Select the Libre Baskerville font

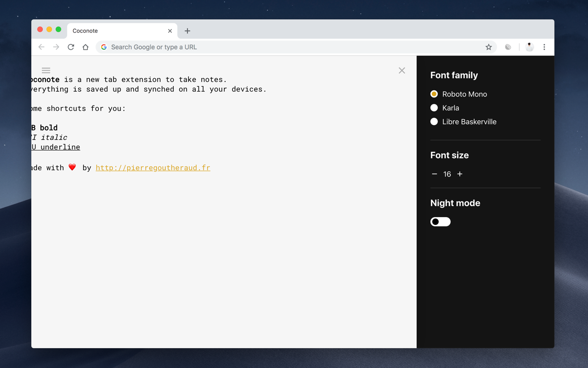click(x=434, y=121)
